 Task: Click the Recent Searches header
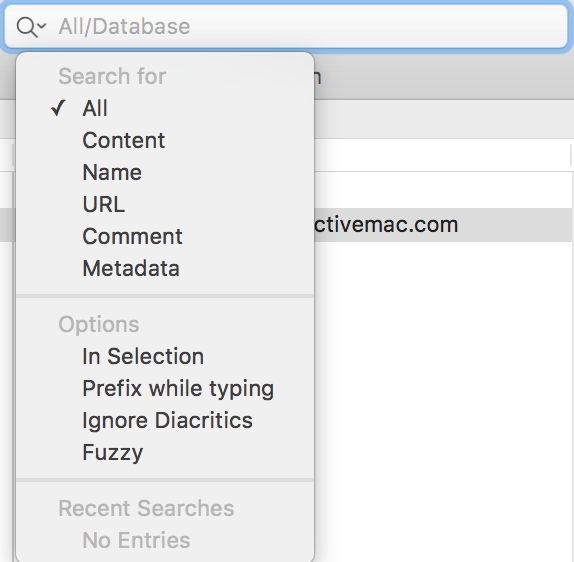coord(146,508)
